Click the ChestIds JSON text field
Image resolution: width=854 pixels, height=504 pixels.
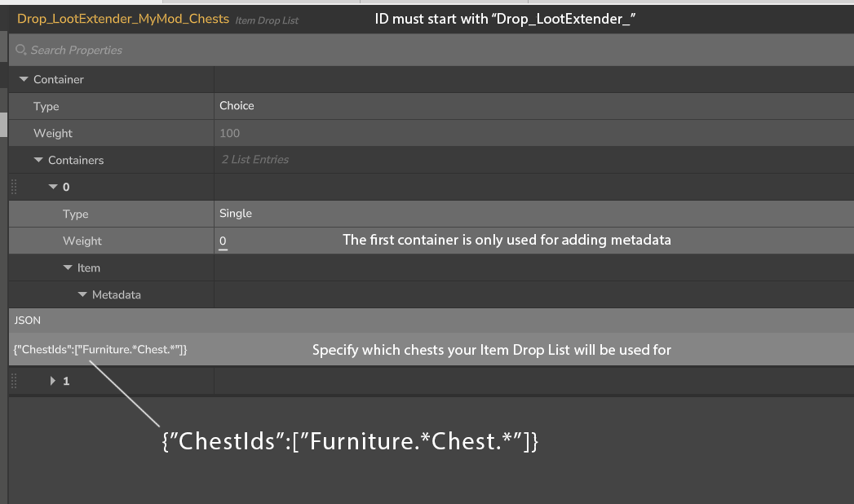[101, 350]
